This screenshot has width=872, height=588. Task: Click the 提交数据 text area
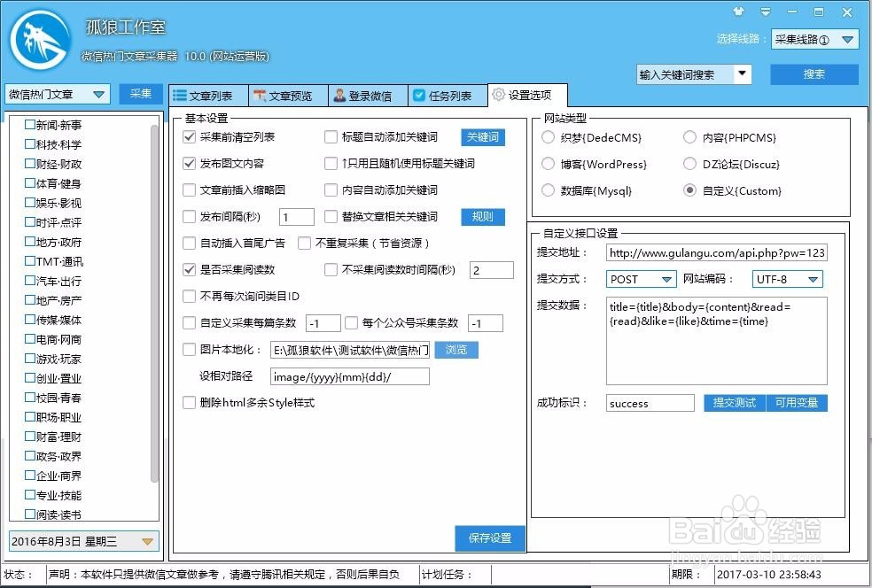pyautogui.click(x=717, y=341)
